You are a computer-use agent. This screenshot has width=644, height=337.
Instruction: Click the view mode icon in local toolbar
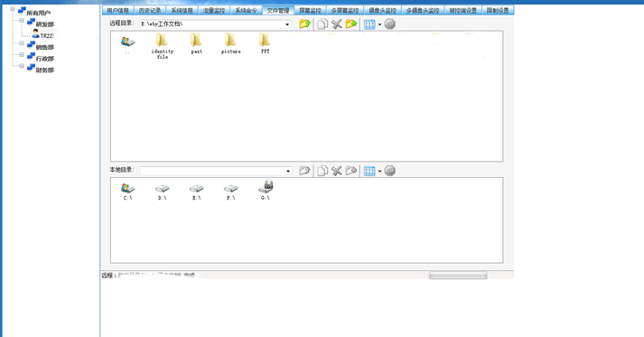click(369, 171)
